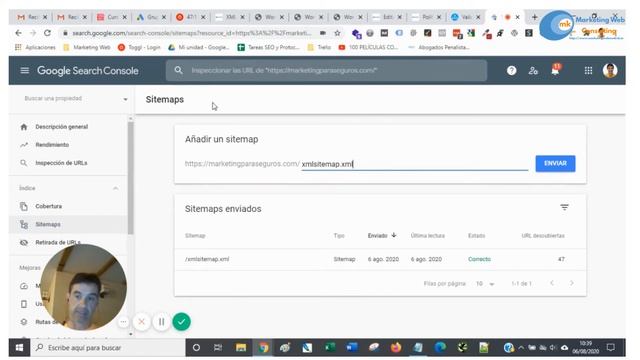Viewport: 640px width, 360px height.
Task: Click the browser forward arrow
Action: (x=33, y=33)
